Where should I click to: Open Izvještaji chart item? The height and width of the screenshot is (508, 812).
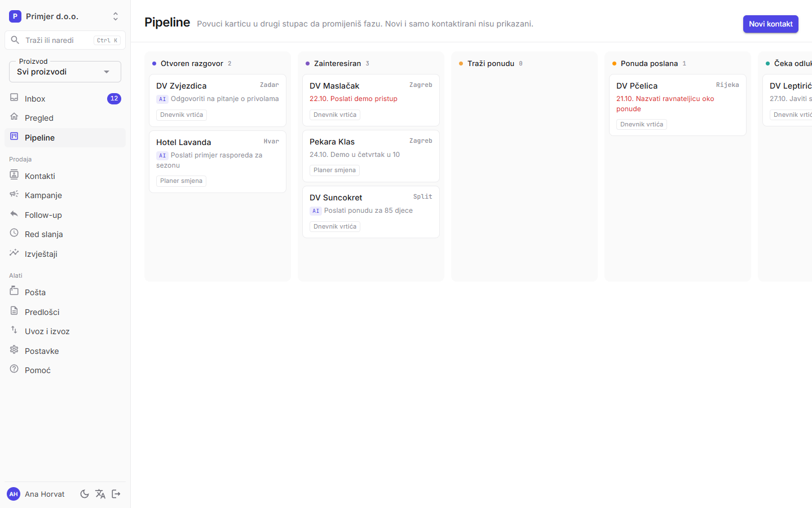65,254
